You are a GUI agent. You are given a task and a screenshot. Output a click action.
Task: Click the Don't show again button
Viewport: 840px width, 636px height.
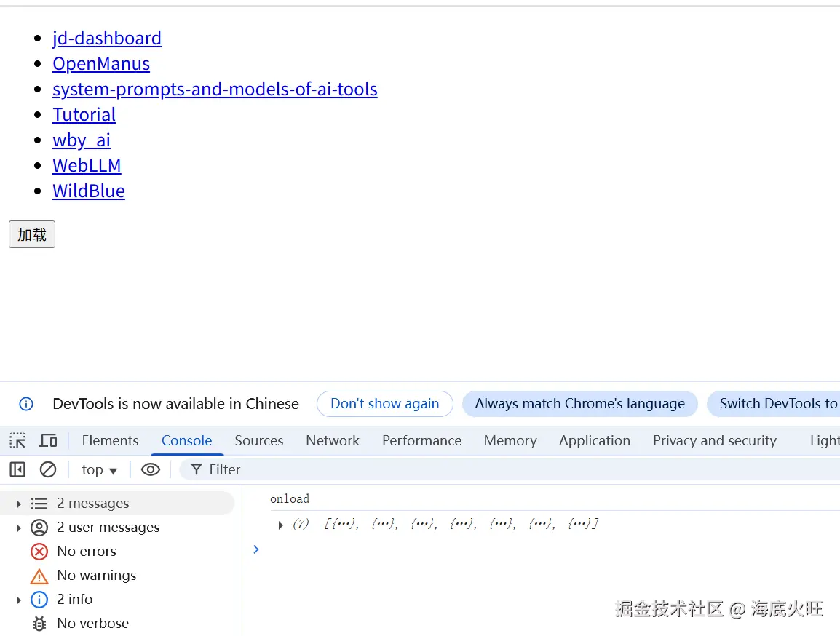[384, 404]
